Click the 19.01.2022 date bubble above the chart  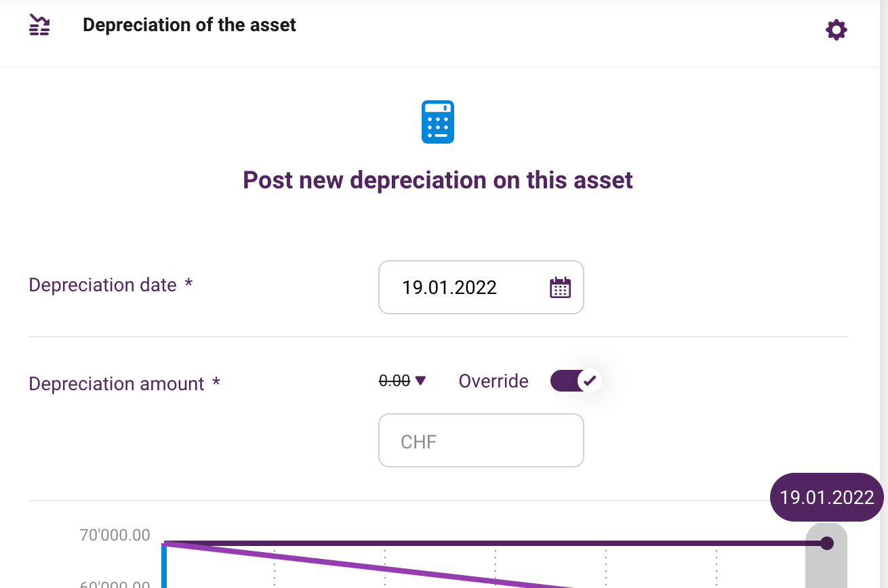[827, 497]
